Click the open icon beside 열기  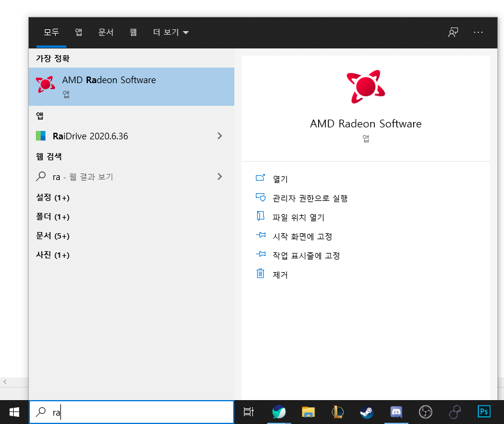click(260, 178)
